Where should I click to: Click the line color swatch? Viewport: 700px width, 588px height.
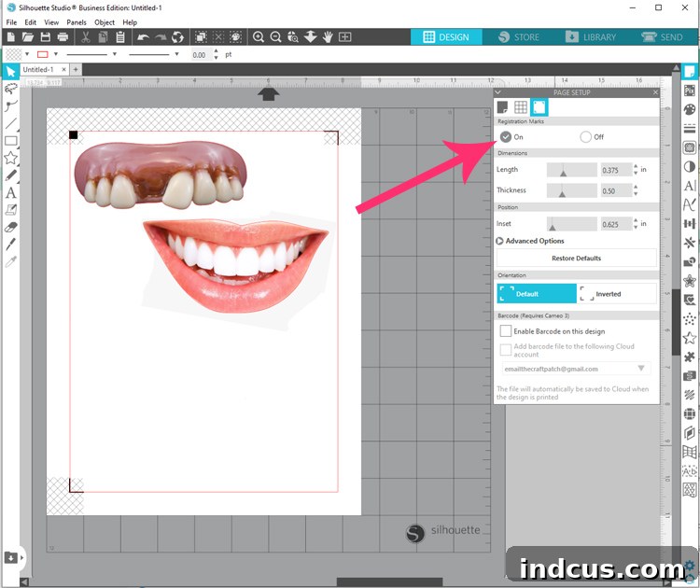pyautogui.click(x=43, y=54)
